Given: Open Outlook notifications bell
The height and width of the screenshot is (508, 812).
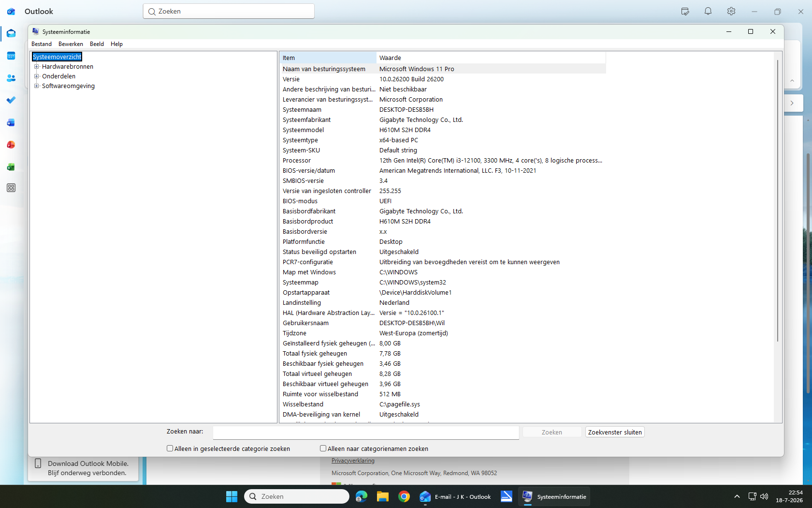Looking at the screenshot, I should point(708,11).
